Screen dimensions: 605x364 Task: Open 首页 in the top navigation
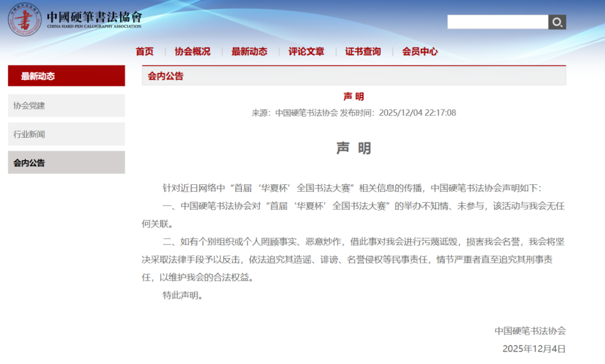point(145,52)
